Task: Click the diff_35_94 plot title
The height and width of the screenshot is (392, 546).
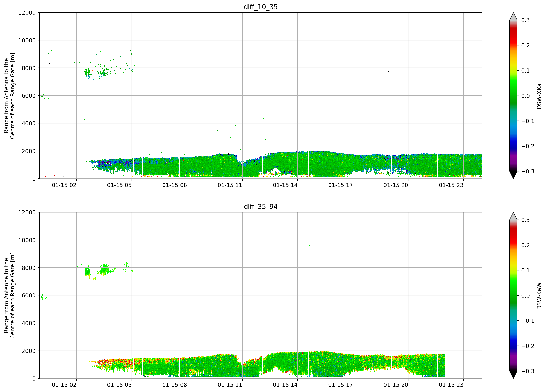Action: (261, 207)
